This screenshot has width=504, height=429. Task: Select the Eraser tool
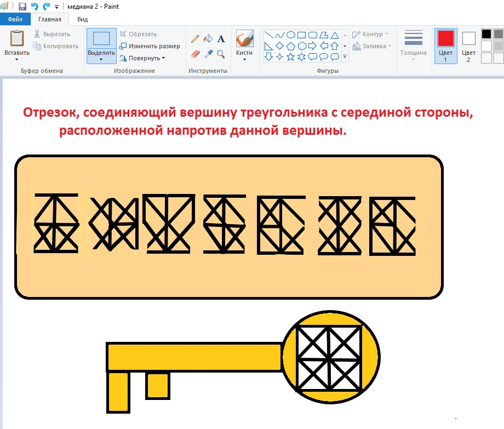(195, 54)
